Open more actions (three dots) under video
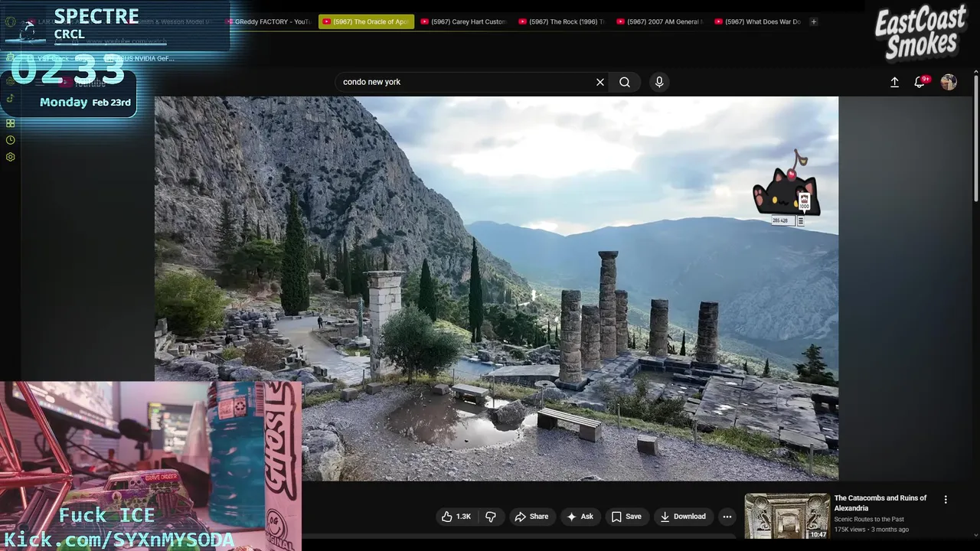Screen dimensions: 980x551 point(727,517)
